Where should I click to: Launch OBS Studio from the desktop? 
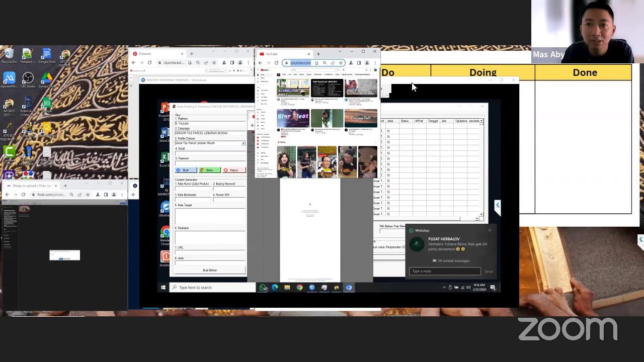click(x=28, y=80)
